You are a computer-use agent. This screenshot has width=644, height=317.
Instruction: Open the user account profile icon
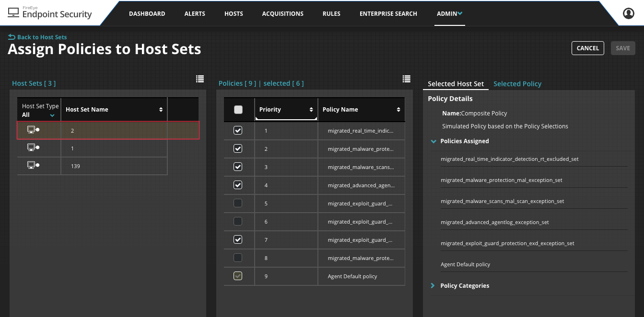click(x=628, y=13)
